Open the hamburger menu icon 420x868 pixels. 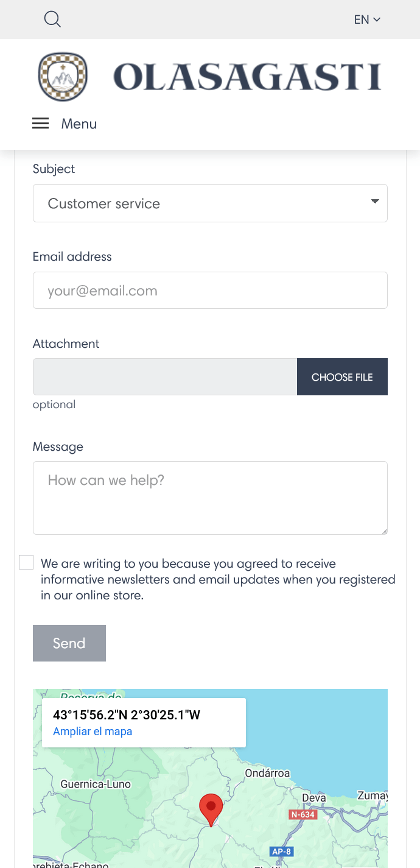coord(40,123)
